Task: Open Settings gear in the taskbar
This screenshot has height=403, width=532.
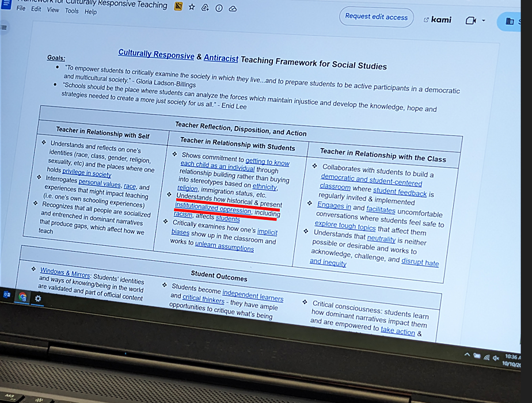Action: [38, 298]
